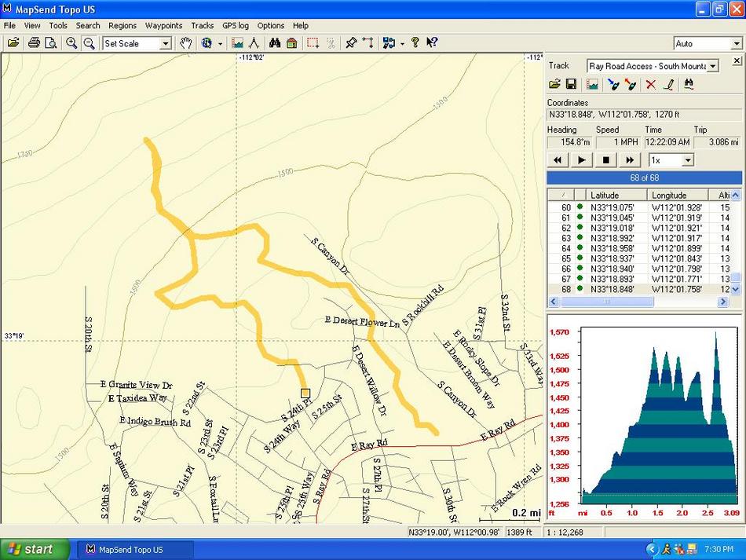Select track point row 60
The width and height of the screenshot is (746, 560).
(x=639, y=207)
